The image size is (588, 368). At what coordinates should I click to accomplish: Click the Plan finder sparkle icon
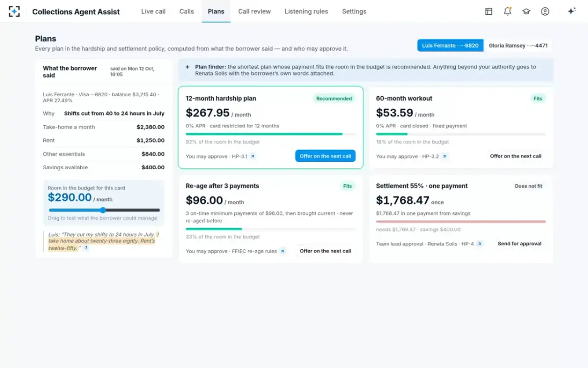click(187, 67)
